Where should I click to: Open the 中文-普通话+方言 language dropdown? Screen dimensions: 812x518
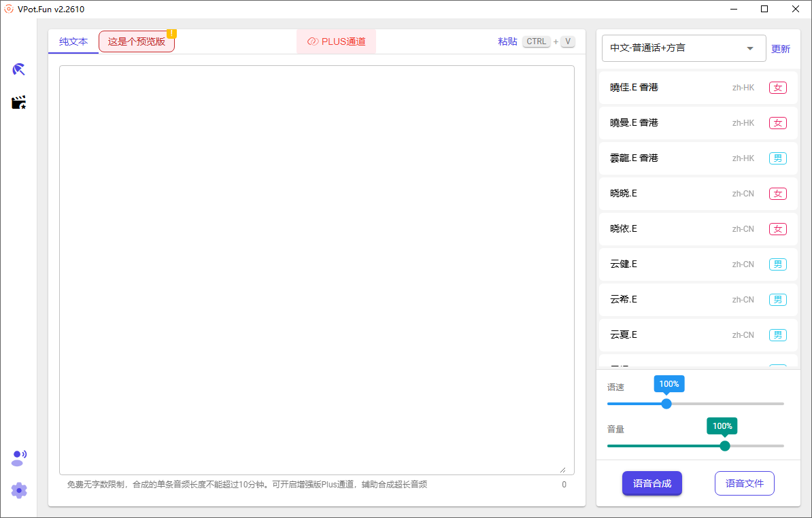(x=683, y=48)
